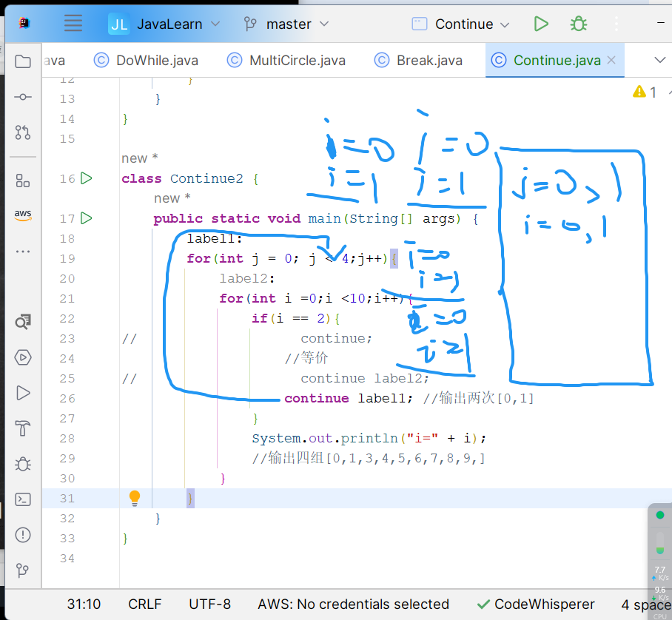
Task: Open the Terminal tool window
Action: (x=23, y=499)
